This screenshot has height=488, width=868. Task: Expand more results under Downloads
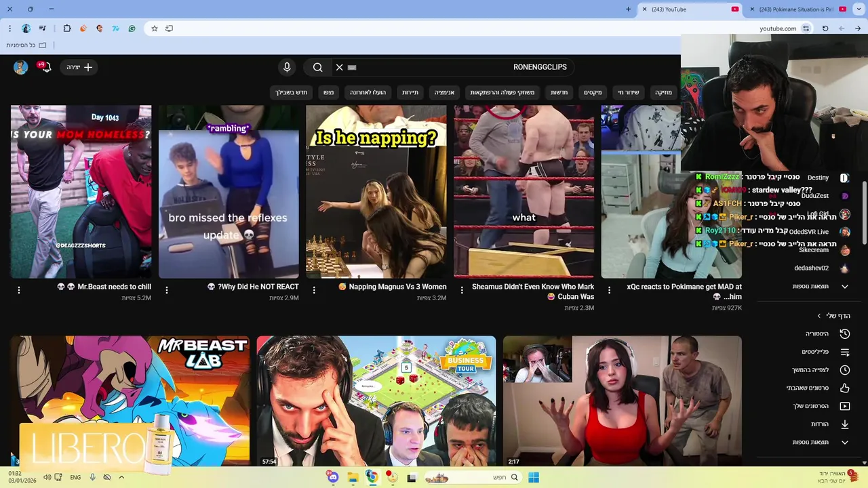[821, 442]
